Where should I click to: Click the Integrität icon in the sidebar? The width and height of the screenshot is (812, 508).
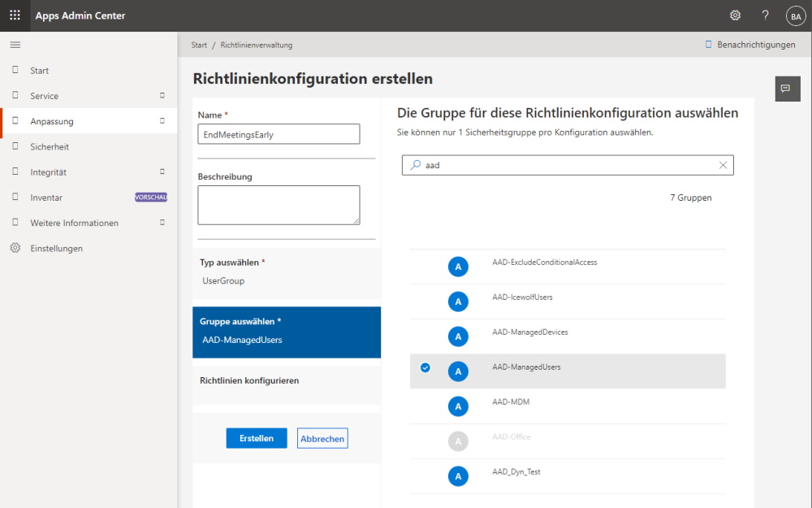15,171
